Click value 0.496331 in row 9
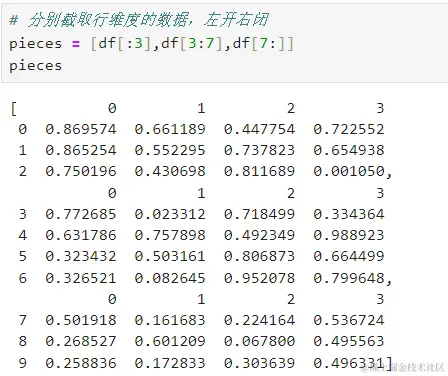448x376 pixels. (349, 363)
